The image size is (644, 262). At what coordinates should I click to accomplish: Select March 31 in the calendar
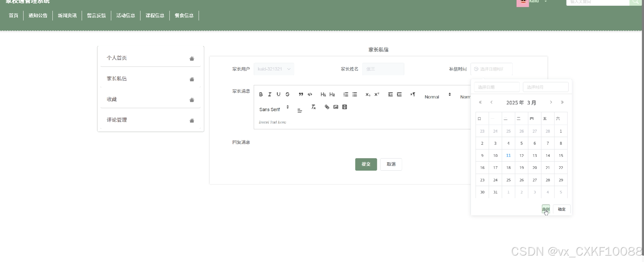click(x=495, y=192)
